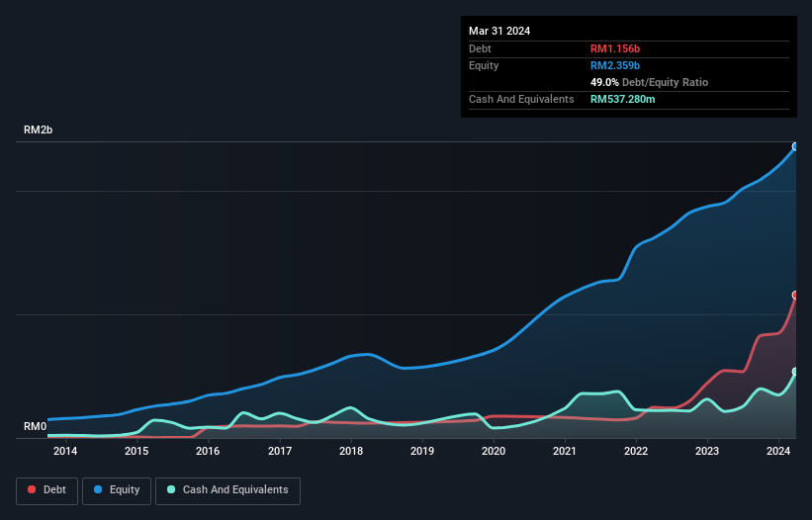The height and width of the screenshot is (520, 812).
Task: Click the Mar 31 2024 tooltip date
Action: coord(499,31)
